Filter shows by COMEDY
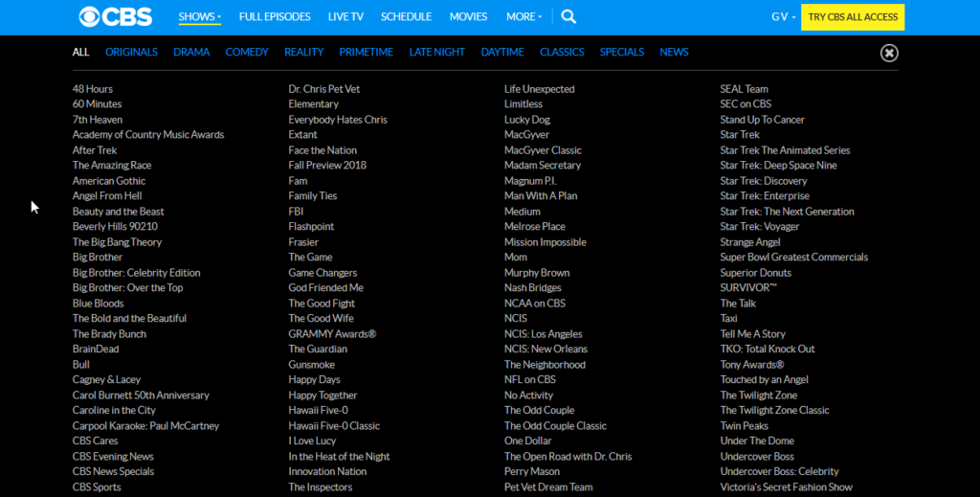The width and height of the screenshot is (980, 497). (247, 52)
